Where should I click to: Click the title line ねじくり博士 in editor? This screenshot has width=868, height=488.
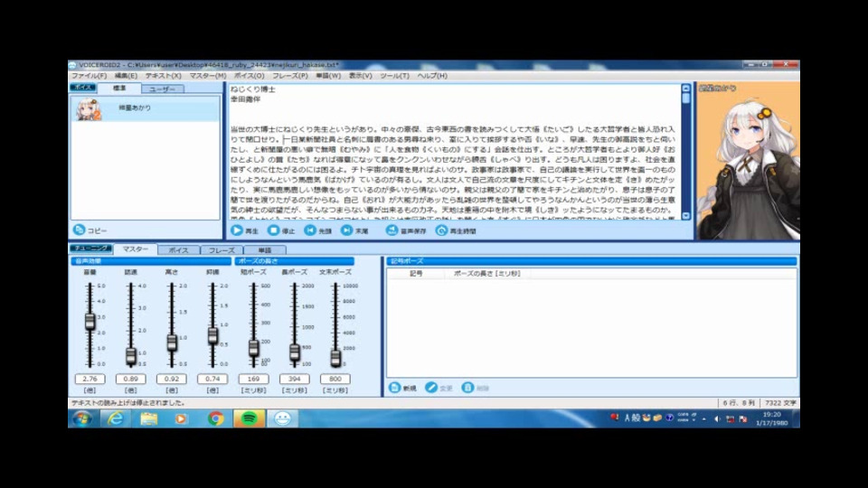click(x=253, y=89)
